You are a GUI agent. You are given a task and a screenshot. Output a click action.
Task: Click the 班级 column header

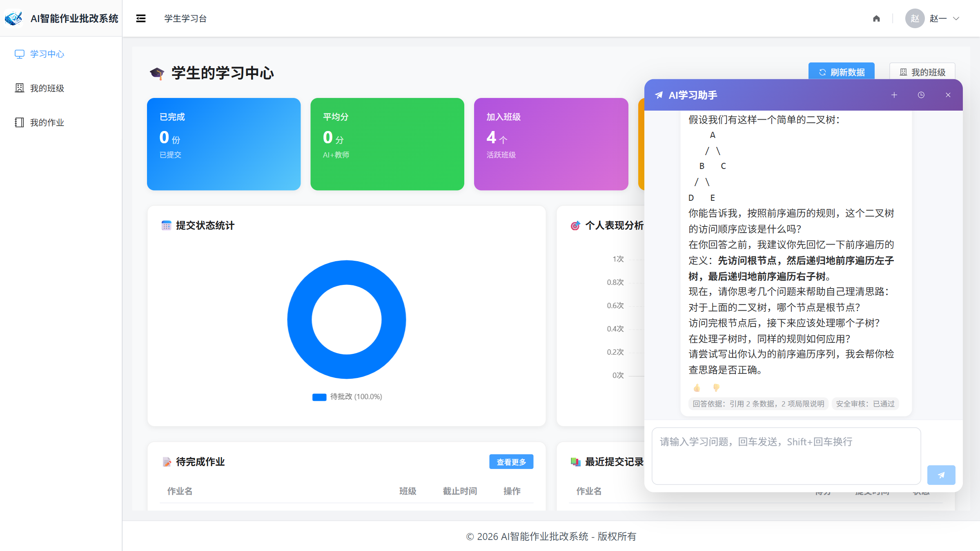(x=408, y=491)
